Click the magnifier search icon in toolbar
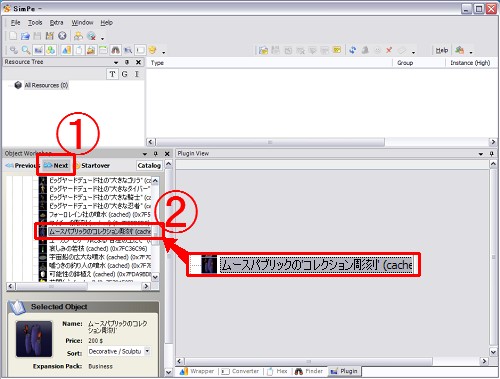The image size is (500, 379). [x=26, y=50]
